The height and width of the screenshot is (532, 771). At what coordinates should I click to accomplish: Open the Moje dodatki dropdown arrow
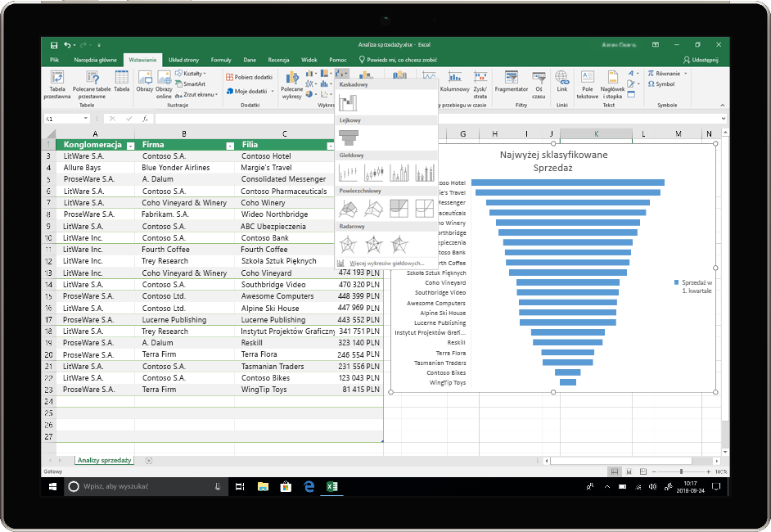click(x=273, y=92)
